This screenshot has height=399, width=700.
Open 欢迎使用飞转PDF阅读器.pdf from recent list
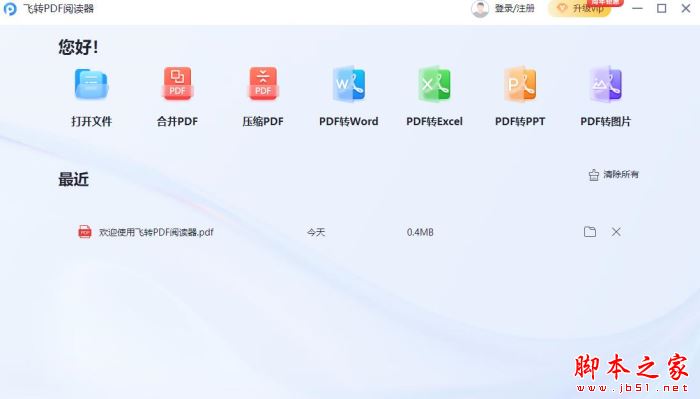[156, 232]
